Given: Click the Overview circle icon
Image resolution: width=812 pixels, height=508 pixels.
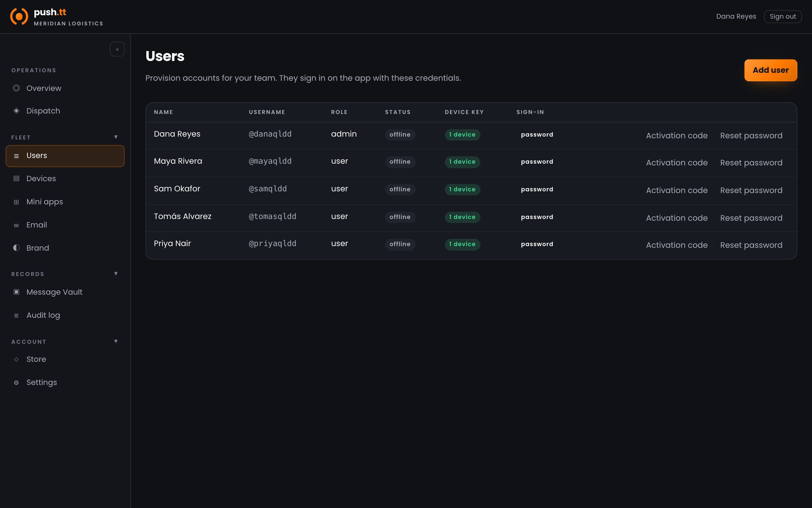Looking at the screenshot, I should (16, 88).
